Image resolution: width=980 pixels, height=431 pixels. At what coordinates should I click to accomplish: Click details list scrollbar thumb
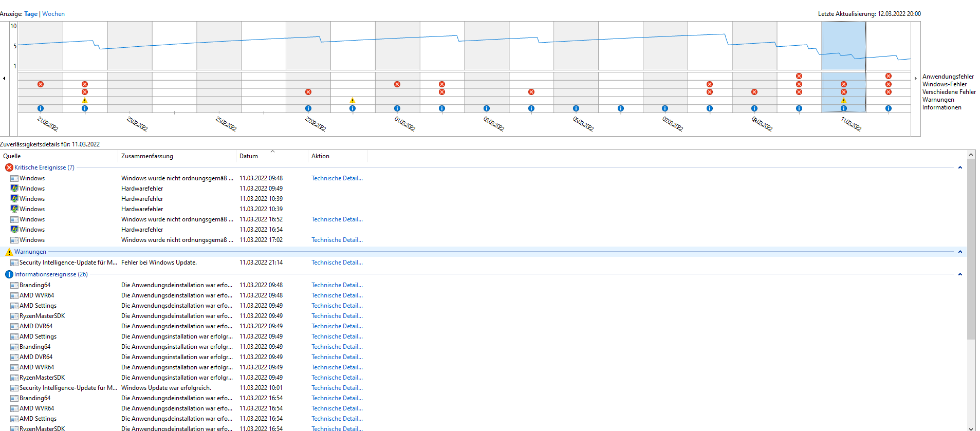point(971,249)
